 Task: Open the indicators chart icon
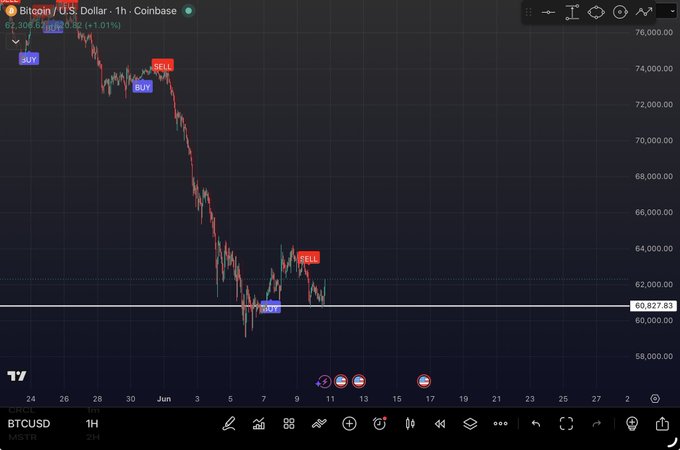(x=259, y=424)
